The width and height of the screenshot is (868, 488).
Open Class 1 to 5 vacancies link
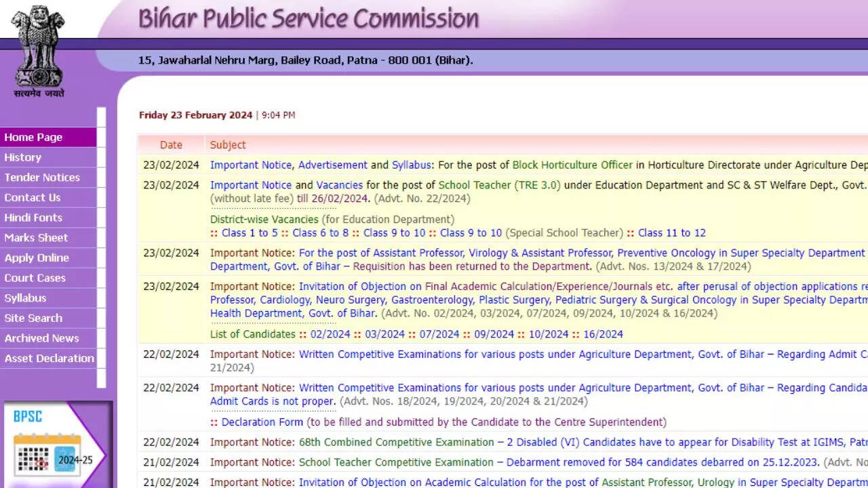tap(250, 232)
